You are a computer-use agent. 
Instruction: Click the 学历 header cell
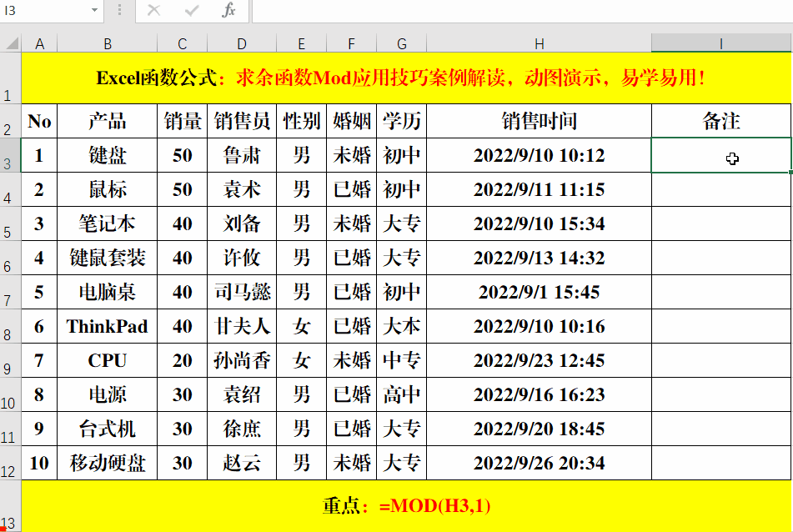pos(402,121)
